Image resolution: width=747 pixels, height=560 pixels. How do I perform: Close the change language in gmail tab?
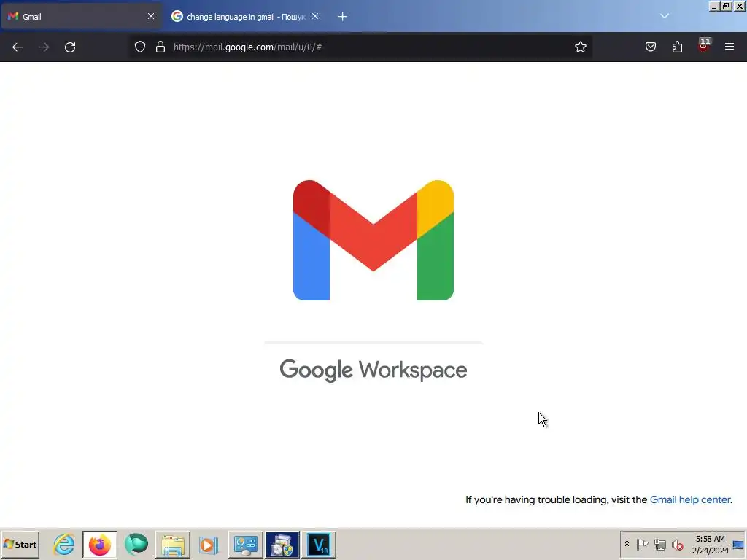(x=315, y=16)
